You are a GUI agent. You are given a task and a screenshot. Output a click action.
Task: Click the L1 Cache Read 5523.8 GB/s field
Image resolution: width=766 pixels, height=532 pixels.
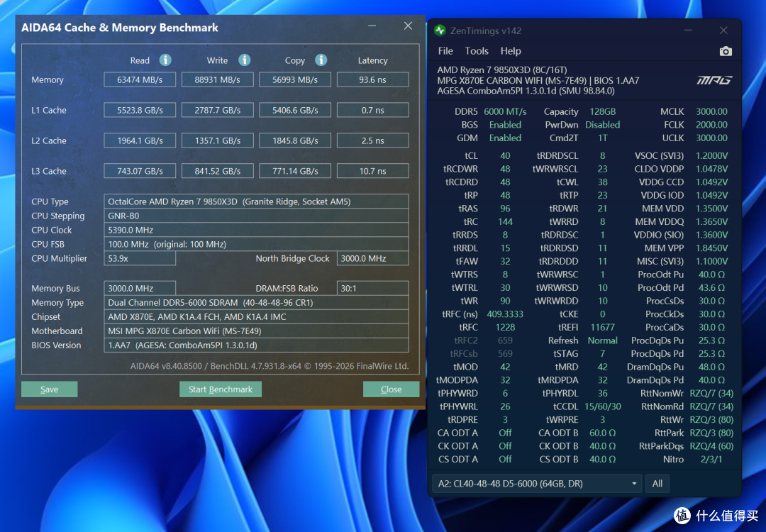140,110
